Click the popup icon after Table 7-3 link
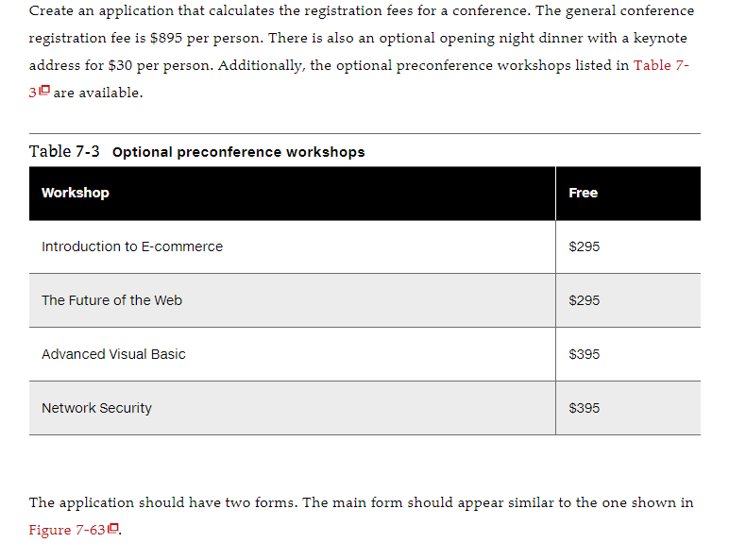Image resolution: width=729 pixels, height=560 pixels. click(x=44, y=91)
